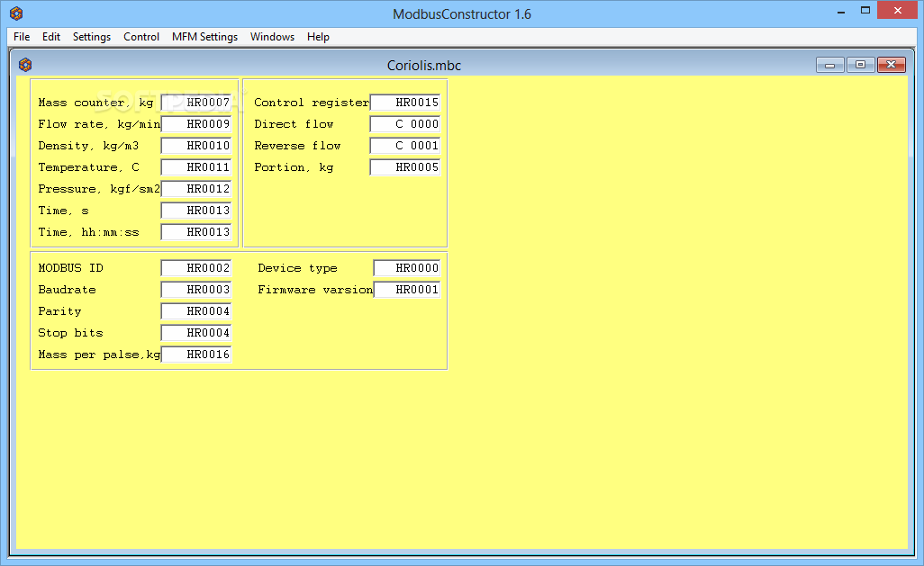Open the MFM Settings menu
Viewport: 924px width, 566px height.
(x=205, y=37)
